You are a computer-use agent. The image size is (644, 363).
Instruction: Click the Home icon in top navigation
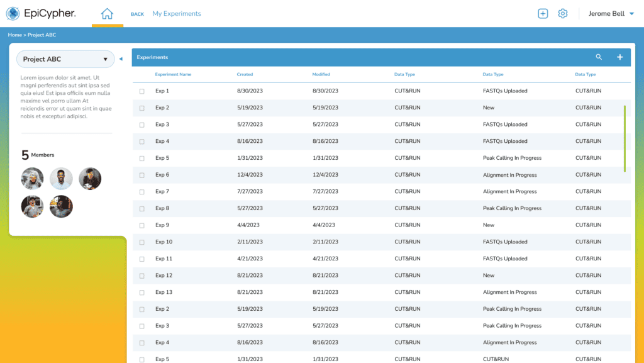pyautogui.click(x=107, y=14)
